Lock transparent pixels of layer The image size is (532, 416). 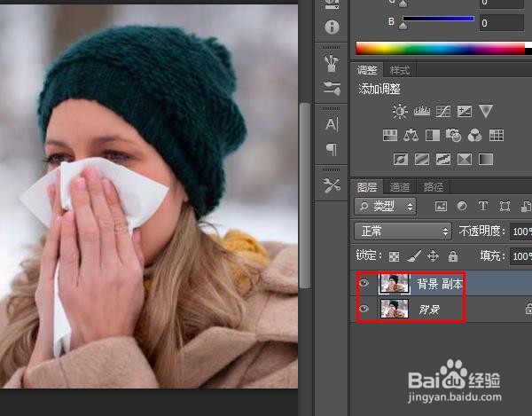(394, 256)
